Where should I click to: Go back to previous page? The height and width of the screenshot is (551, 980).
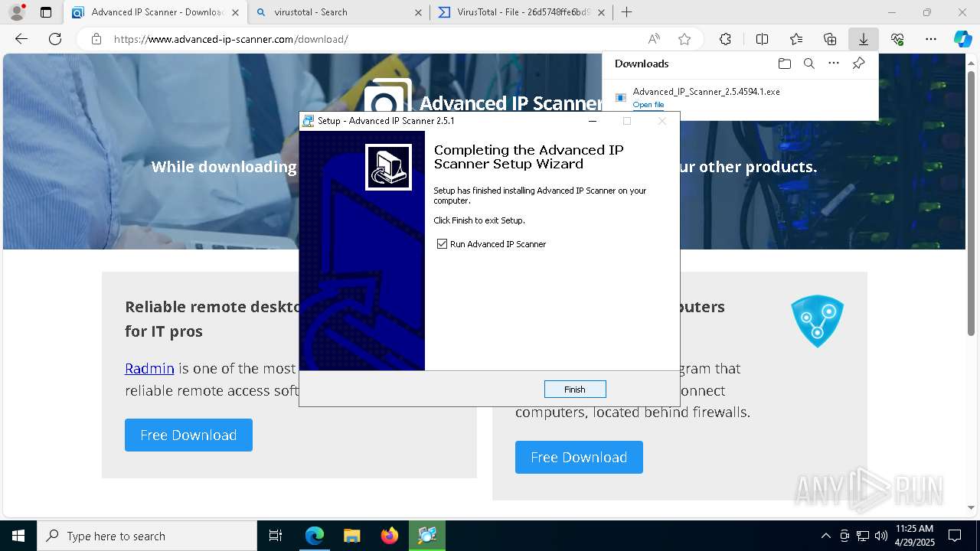pyautogui.click(x=21, y=39)
